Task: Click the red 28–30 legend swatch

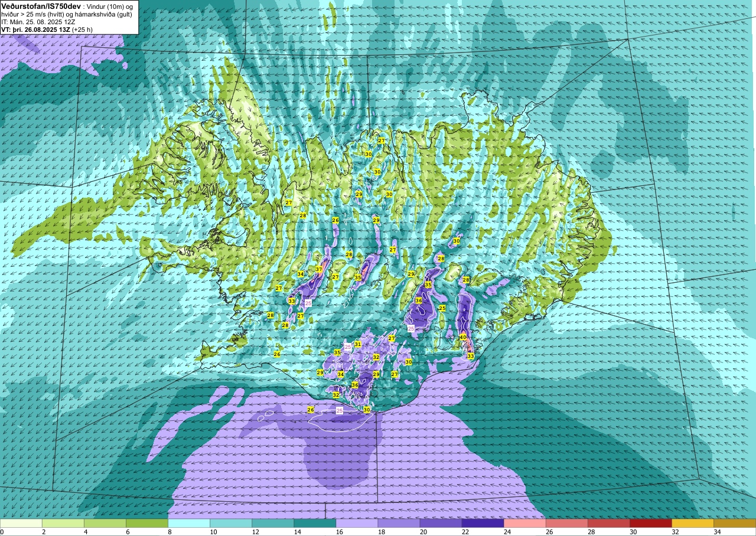Action: click(x=608, y=523)
